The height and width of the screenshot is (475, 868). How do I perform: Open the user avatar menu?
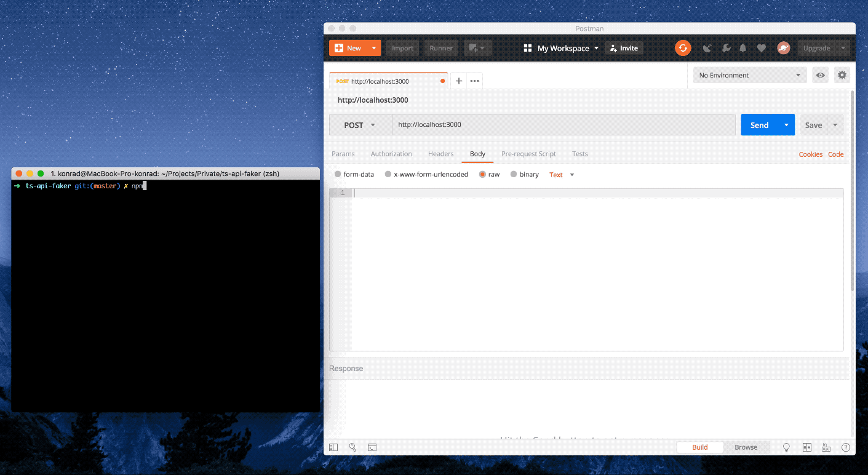[x=783, y=48]
